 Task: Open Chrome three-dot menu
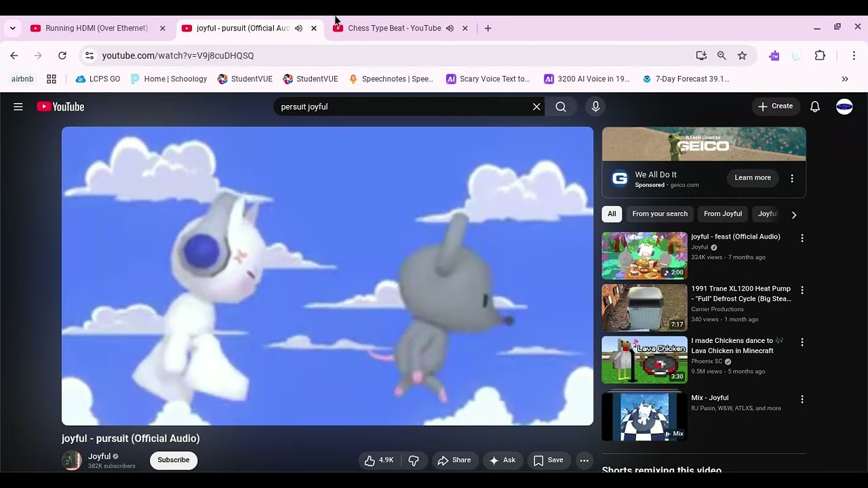click(x=854, y=56)
